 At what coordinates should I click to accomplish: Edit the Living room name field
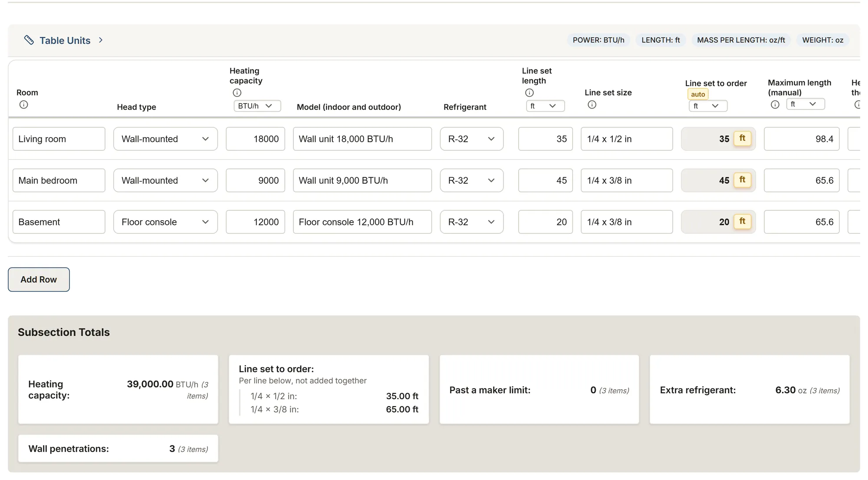[59, 139]
